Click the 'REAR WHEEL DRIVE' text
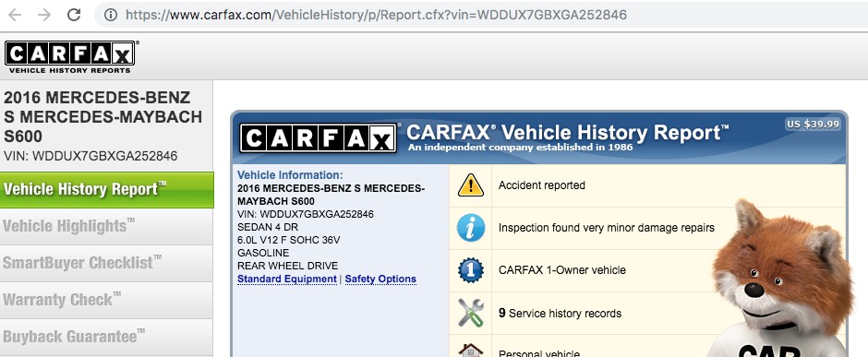Screen dimensions: 868x357 click(x=287, y=266)
